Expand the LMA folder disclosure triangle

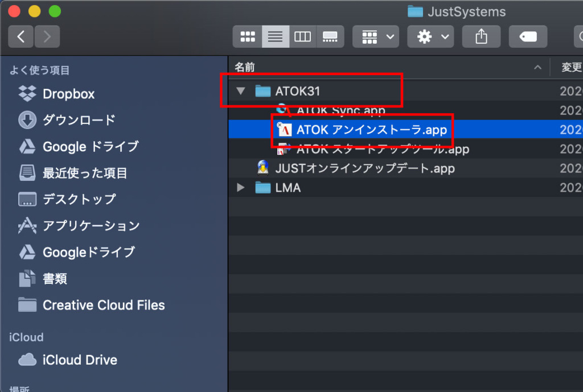241,188
